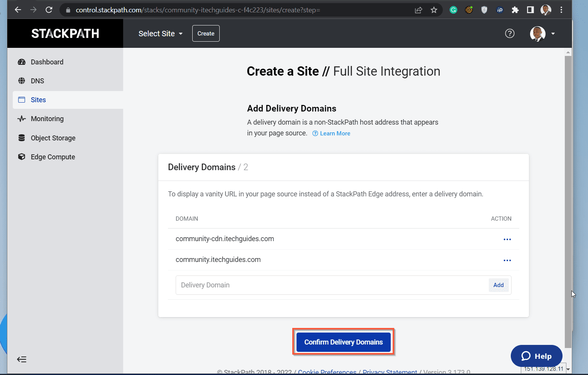Open the Extensions puzzle icon
588x375 pixels.
[x=515, y=10]
